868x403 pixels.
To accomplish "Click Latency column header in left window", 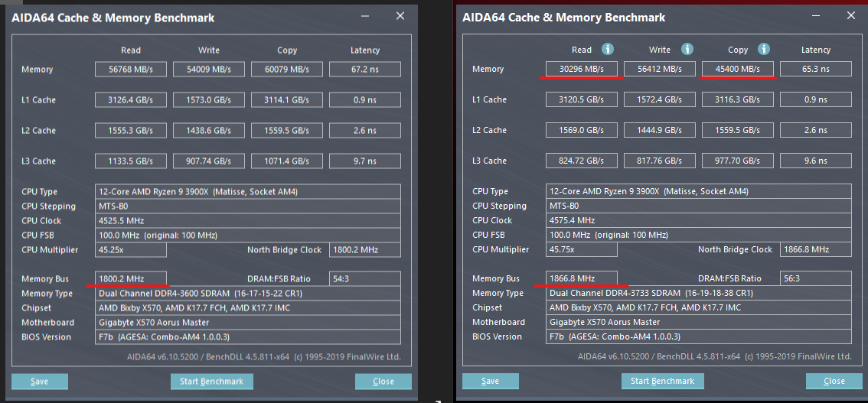I will click(365, 50).
